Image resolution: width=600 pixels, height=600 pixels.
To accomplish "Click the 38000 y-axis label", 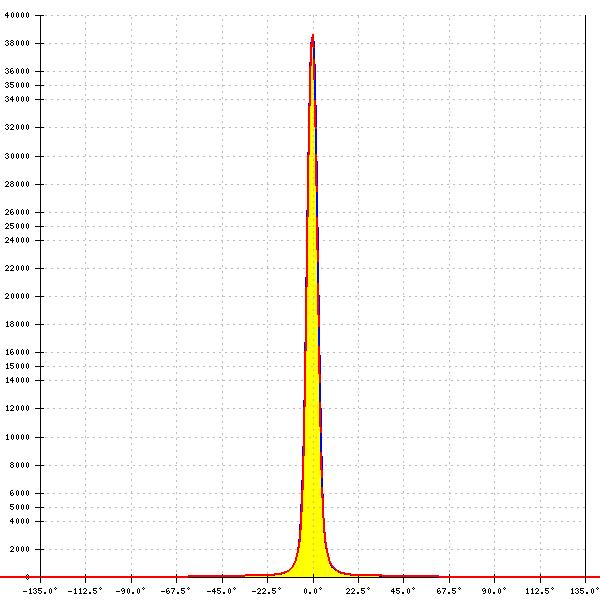I will click(x=17, y=43).
